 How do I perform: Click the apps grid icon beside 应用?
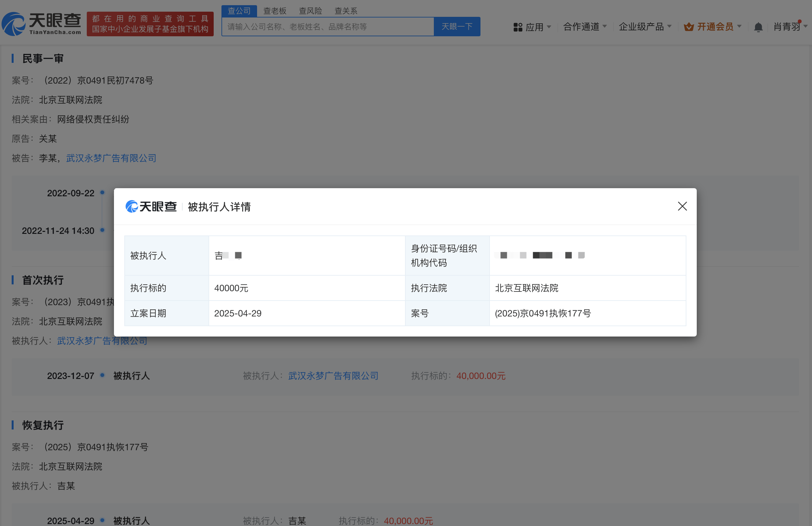coord(517,27)
